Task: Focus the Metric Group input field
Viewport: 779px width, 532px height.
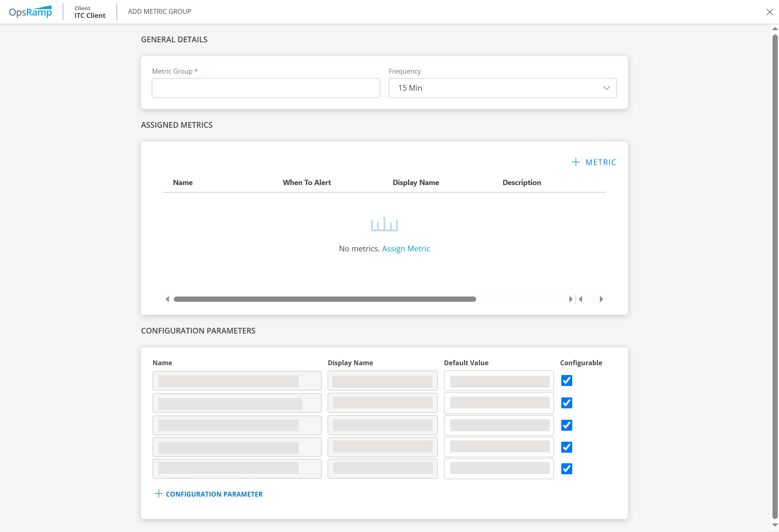Action: (266, 88)
